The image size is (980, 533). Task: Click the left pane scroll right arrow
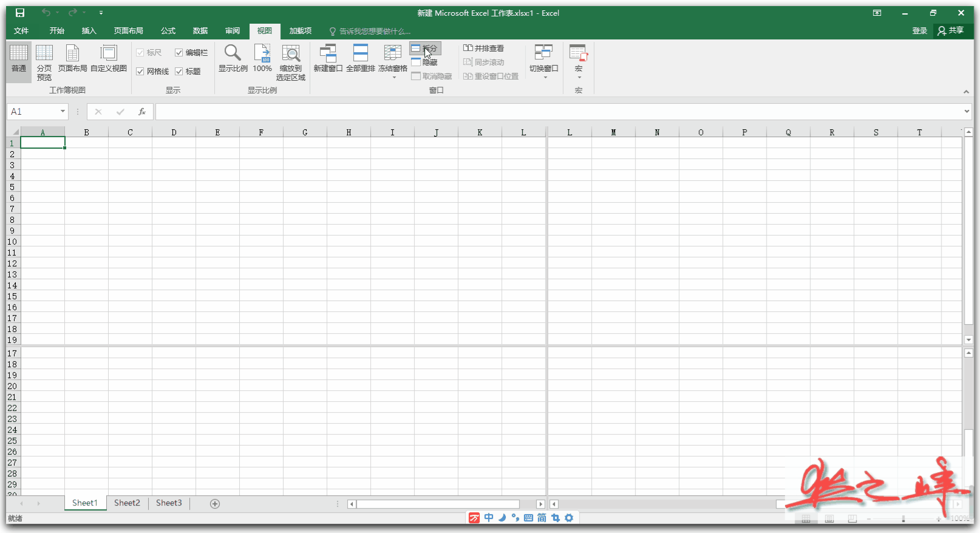pos(540,504)
